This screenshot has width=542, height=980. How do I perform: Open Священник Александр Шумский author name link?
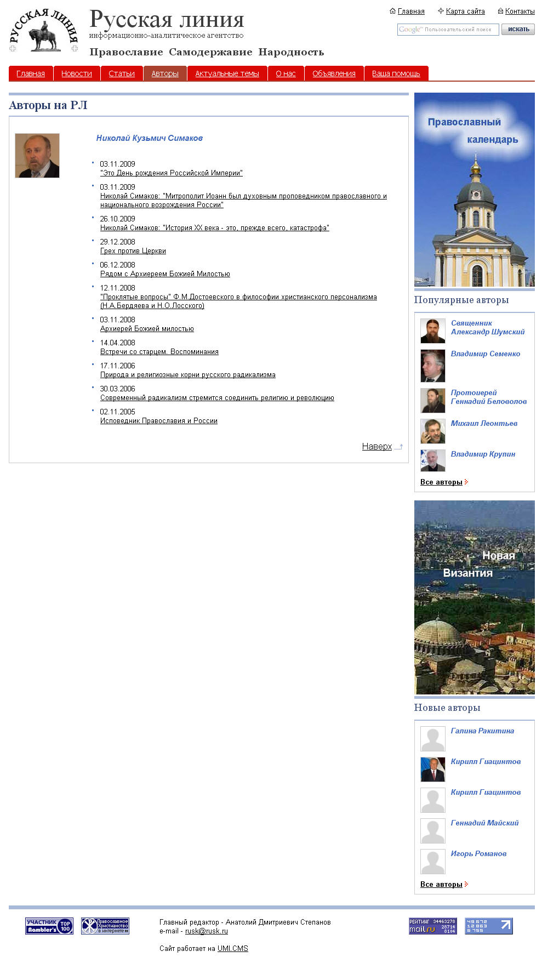pyautogui.click(x=488, y=328)
